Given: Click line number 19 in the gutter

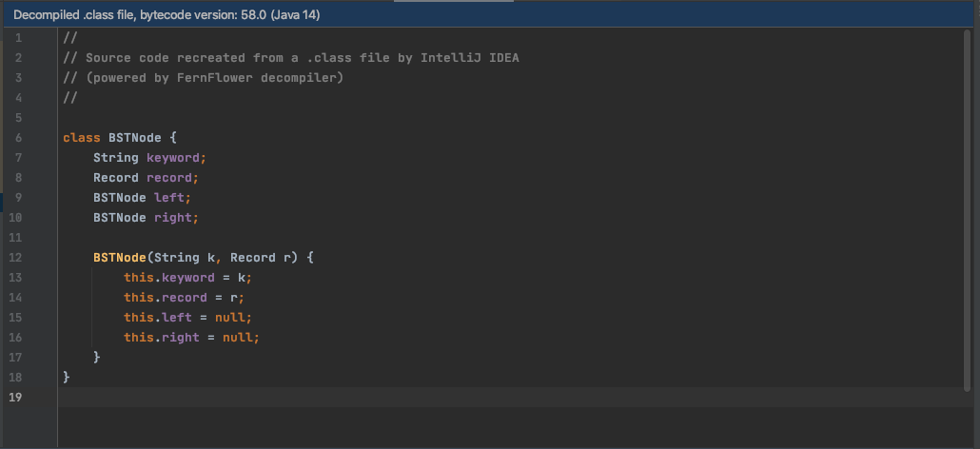Looking at the screenshot, I should pyautogui.click(x=15, y=398).
